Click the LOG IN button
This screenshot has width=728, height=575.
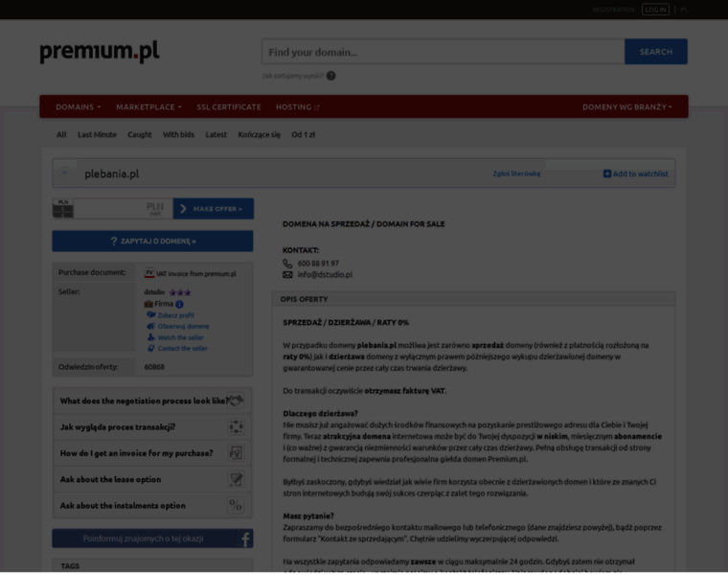coord(655,10)
